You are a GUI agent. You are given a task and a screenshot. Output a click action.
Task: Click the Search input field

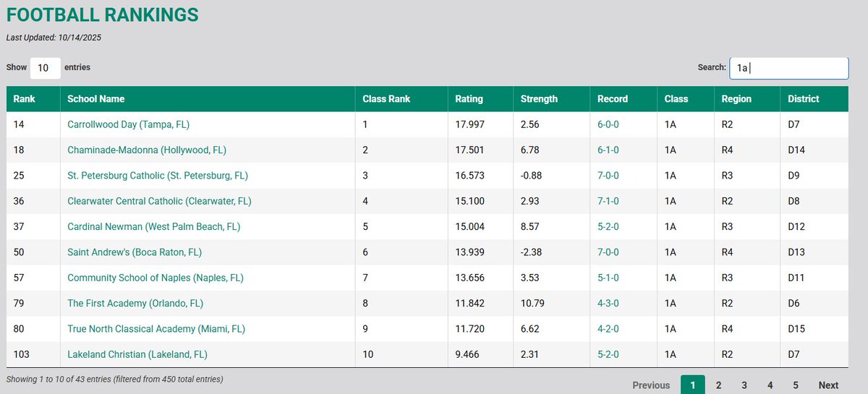click(788, 68)
